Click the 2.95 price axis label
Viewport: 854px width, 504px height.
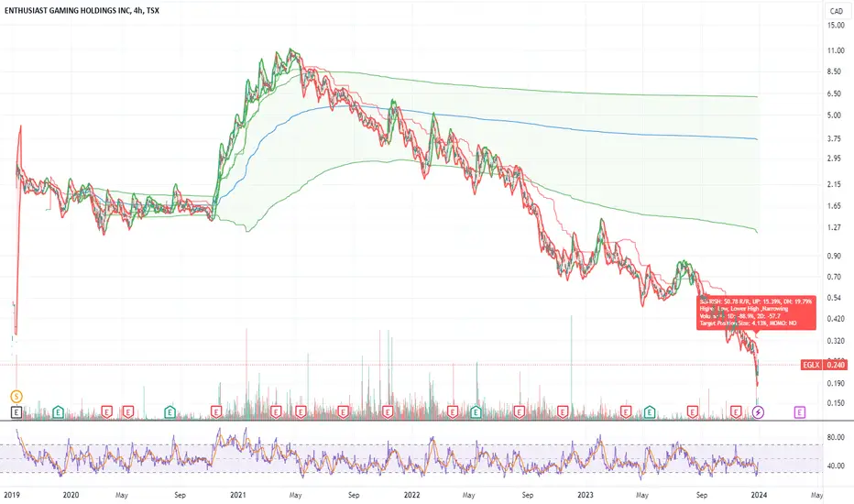[834, 159]
